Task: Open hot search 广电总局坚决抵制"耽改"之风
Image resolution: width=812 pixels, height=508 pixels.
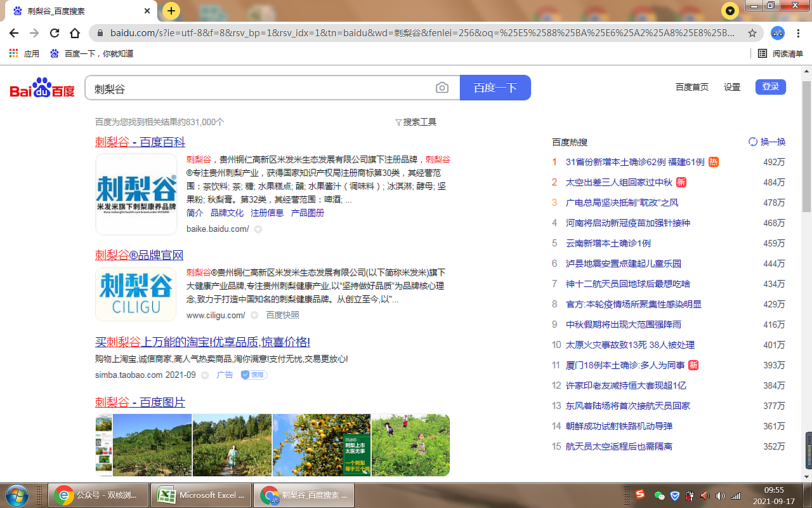Action: click(622, 203)
